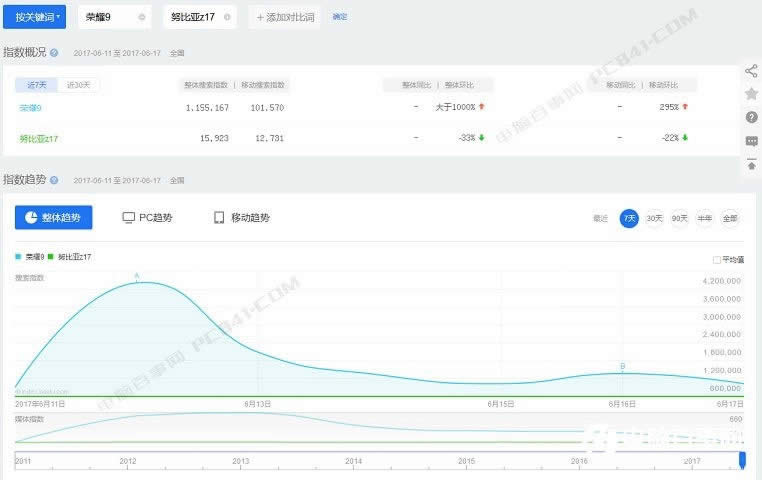Click the 整体同比 column header

(x=416, y=85)
